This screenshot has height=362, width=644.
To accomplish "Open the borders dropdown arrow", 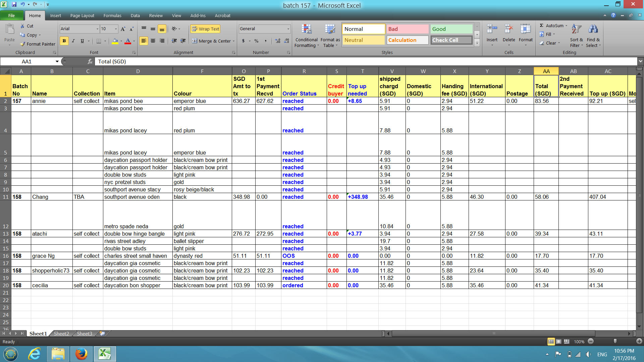I will [x=105, y=41].
